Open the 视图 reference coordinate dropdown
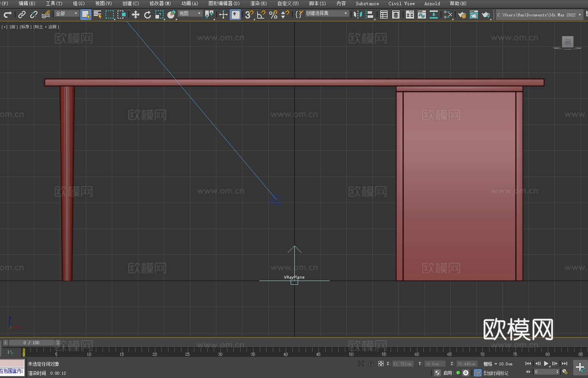This screenshot has width=588, height=378. (x=190, y=13)
